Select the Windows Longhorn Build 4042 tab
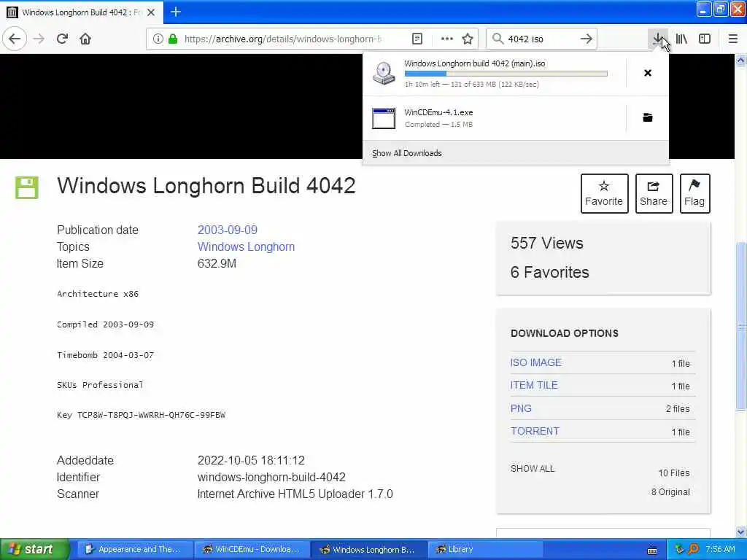Viewport: 747px width, 560px height. pyautogui.click(x=82, y=12)
